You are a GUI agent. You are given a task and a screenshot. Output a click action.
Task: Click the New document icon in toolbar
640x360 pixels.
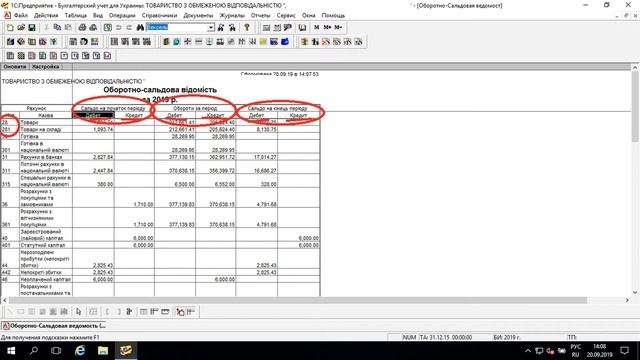tap(10, 28)
